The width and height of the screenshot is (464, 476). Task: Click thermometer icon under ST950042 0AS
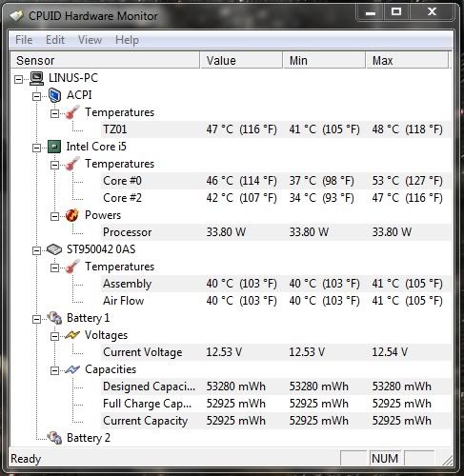[x=72, y=267]
